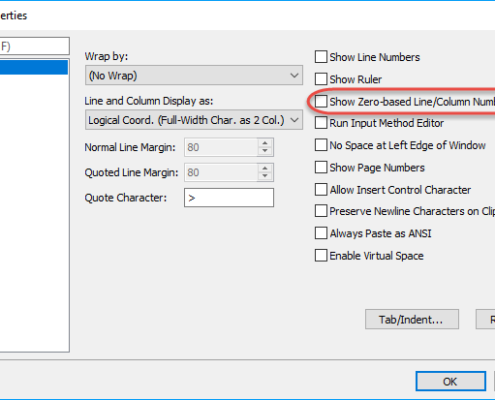This screenshot has height=400, width=495.
Task: Turn on Enable Virtual Space
Action: (321, 256)
